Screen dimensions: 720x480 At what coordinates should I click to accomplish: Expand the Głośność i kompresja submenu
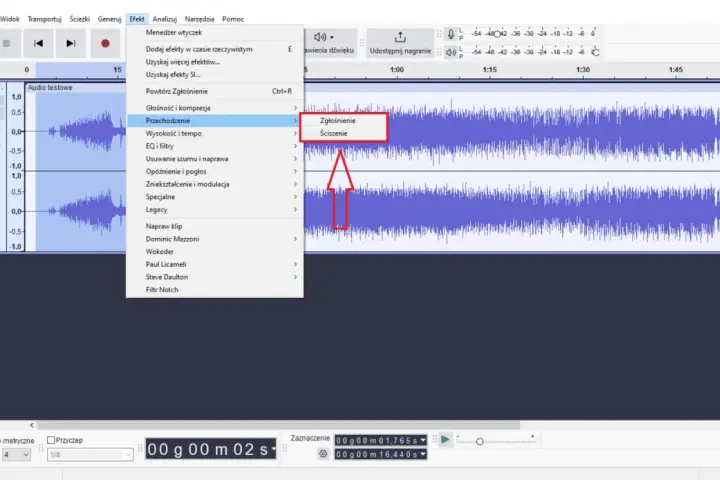pyautogui.click(x=214, y=108)
